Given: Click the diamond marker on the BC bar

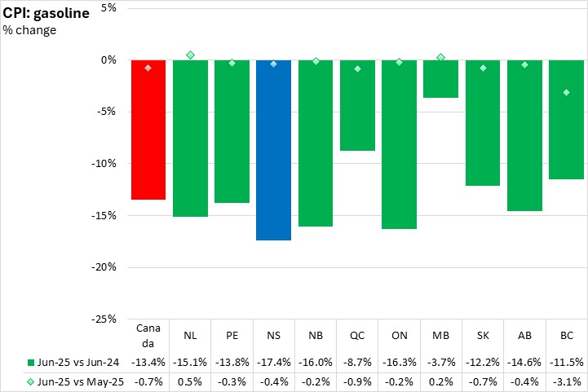Looking at the screenshot, I should click(x=567, y=93).
